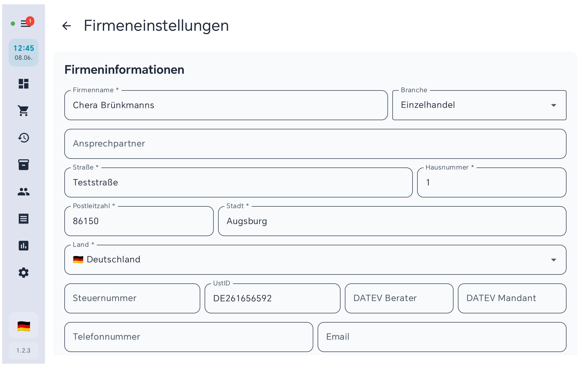Image resolution: width=588 pixels, height=368 pixels.
Task: Click the Firmeneinstellungen page title
Action: pos(156,26)
